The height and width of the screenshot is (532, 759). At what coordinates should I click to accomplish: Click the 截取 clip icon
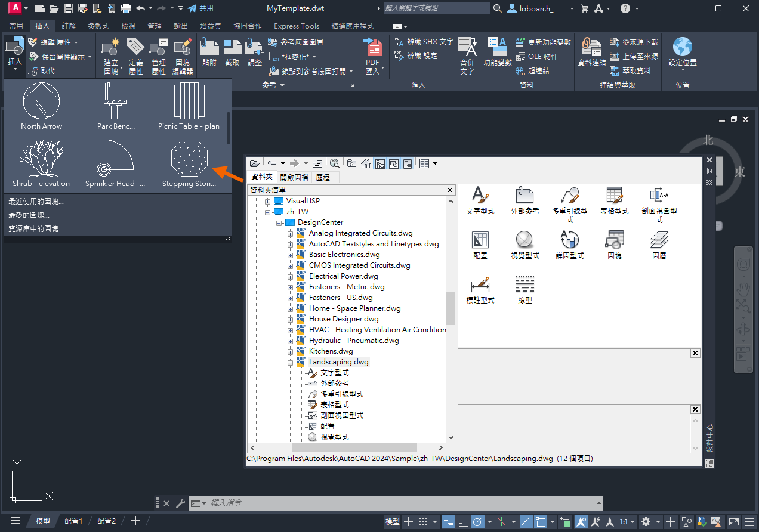[x=232, y=47]
